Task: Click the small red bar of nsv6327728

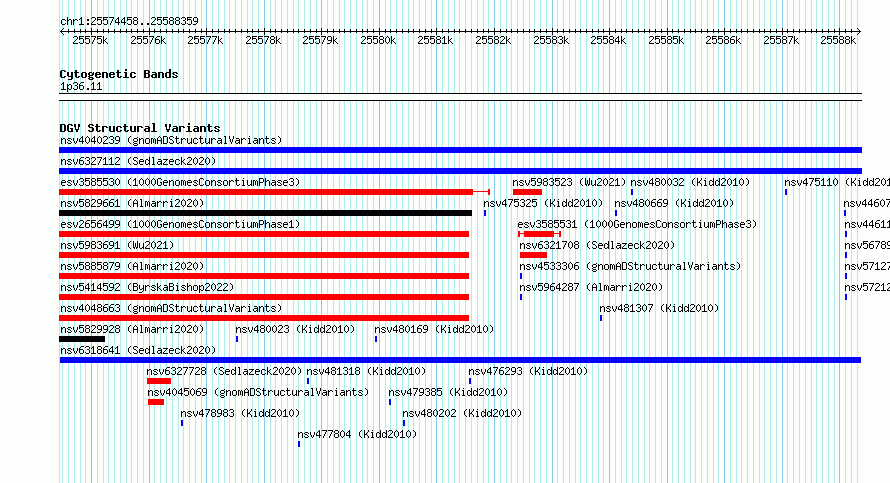Action: [x=159, y=381]
